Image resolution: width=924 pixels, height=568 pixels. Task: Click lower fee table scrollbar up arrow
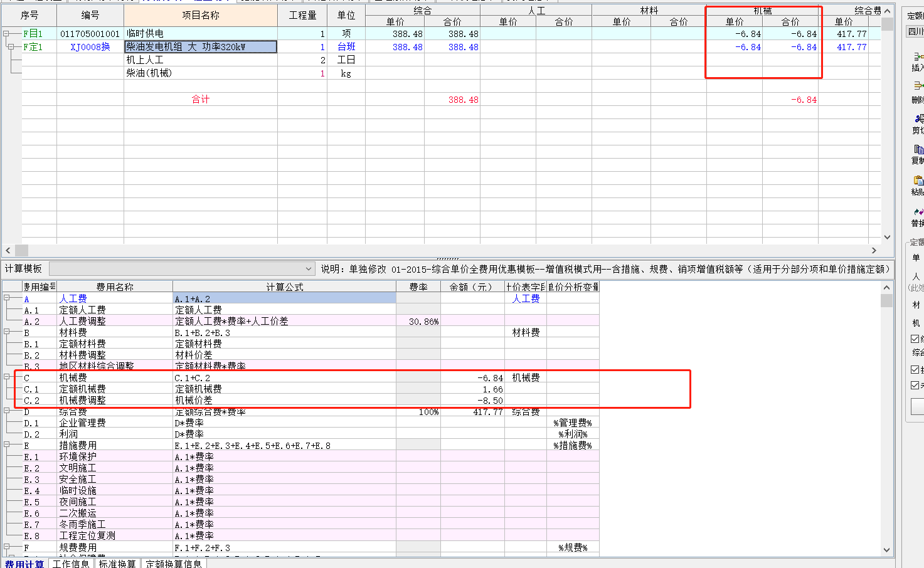[886, 288]
